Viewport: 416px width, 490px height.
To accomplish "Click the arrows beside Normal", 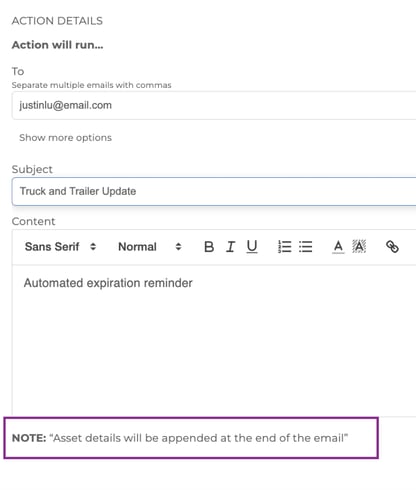I will (x=178, y=247).
